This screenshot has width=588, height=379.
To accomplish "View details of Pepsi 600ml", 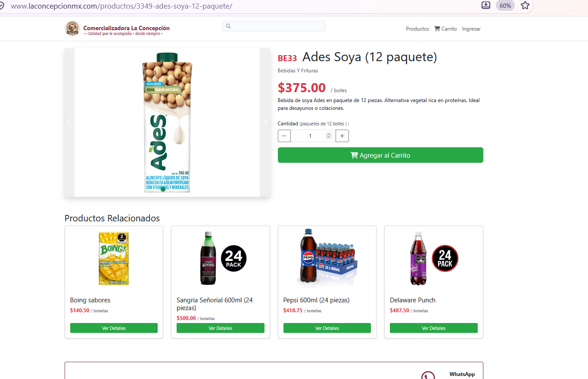I will 327,328.
